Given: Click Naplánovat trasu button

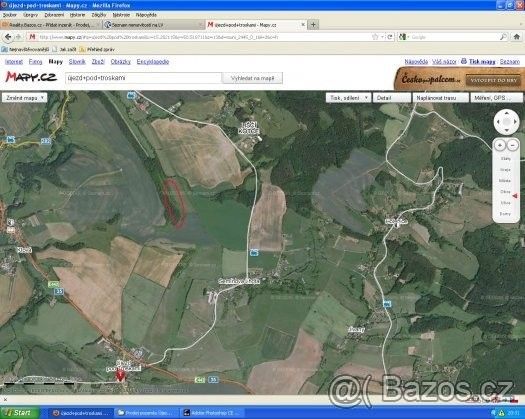Looking at the screenshot, I should click(x=441, y=98).
